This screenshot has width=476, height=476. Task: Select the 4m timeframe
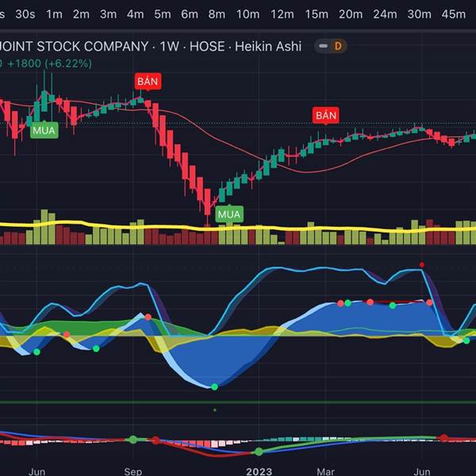(136, 14)
